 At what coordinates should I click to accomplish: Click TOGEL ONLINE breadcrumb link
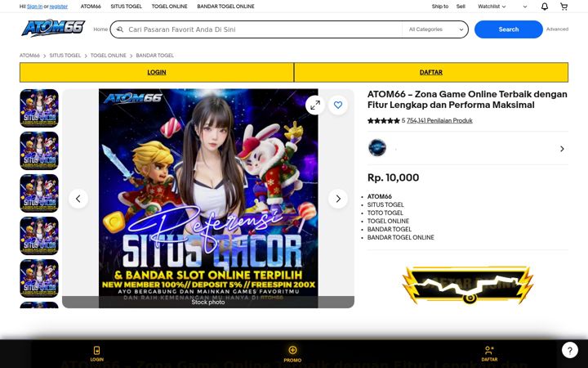pos(109,56)
